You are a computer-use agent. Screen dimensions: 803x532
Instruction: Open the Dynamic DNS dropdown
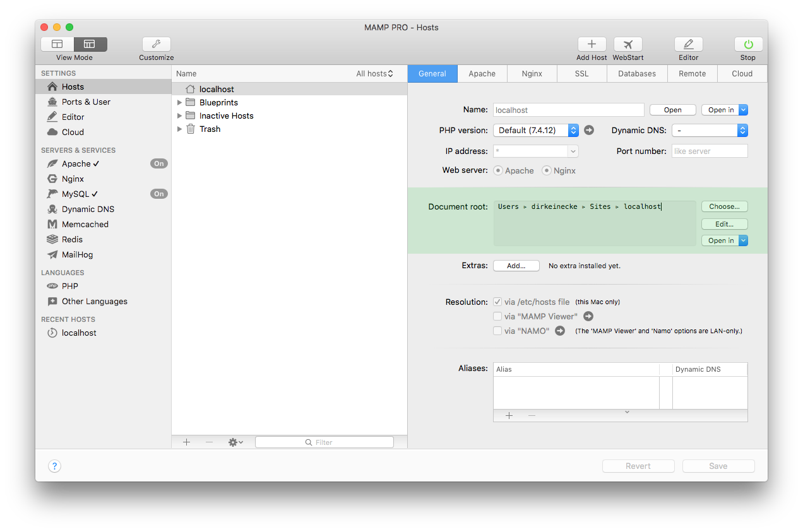point(710,130)
